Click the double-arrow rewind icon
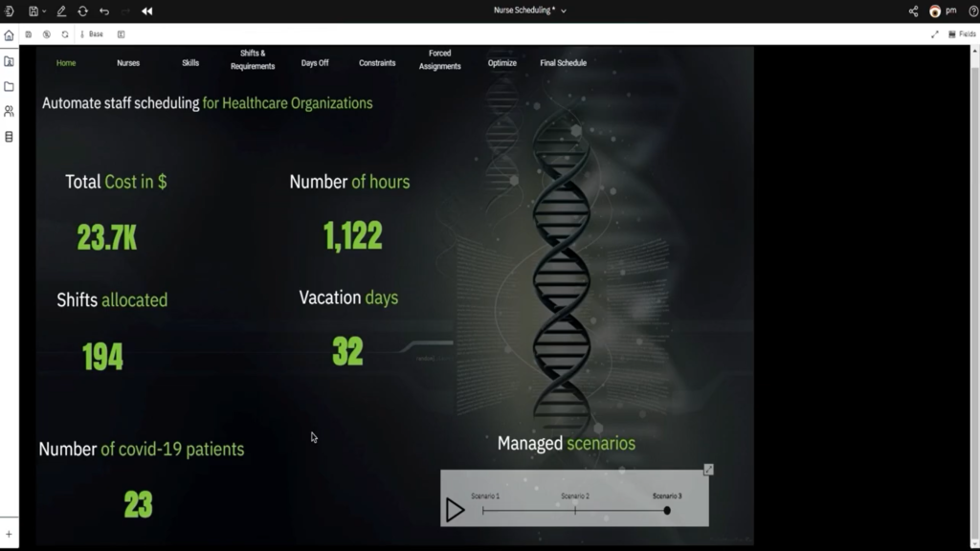The width and height of the screenshot is (980, 551). pos(146,11)
